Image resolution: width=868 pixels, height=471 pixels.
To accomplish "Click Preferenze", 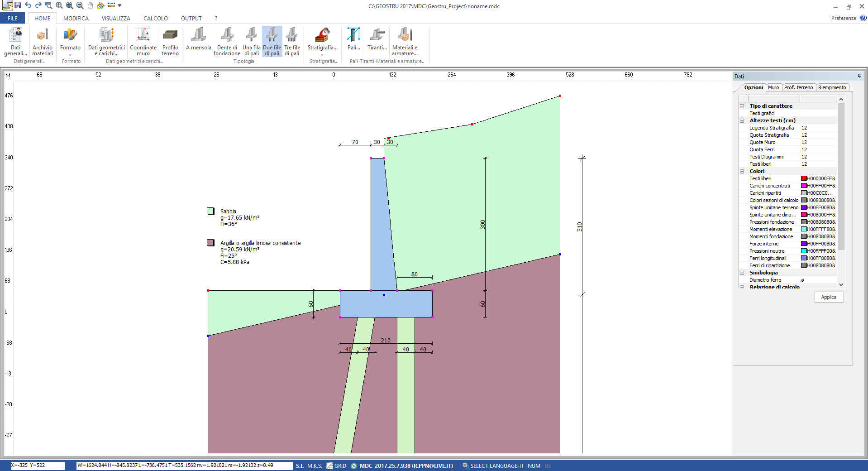I will (844, 18).
